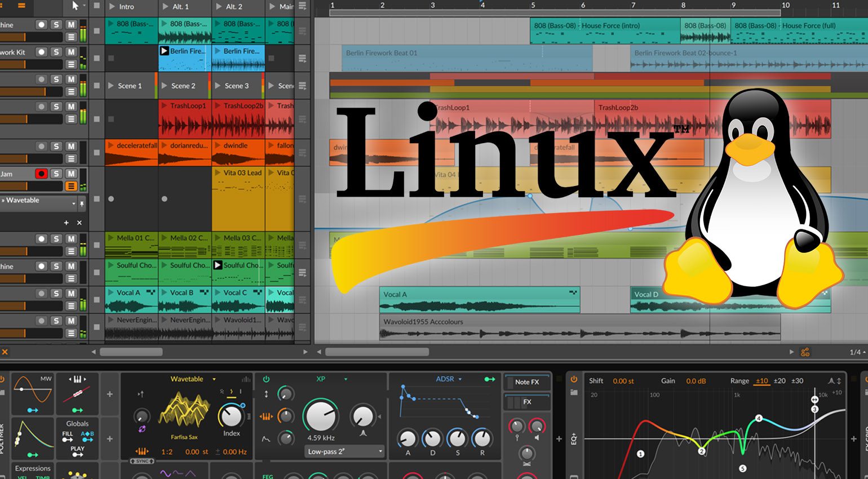Launch Scene 2 clip

[165, 86]
